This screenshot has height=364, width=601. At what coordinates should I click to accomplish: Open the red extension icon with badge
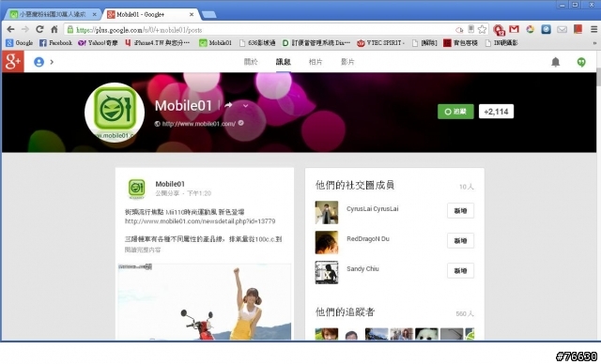point(499,29)
